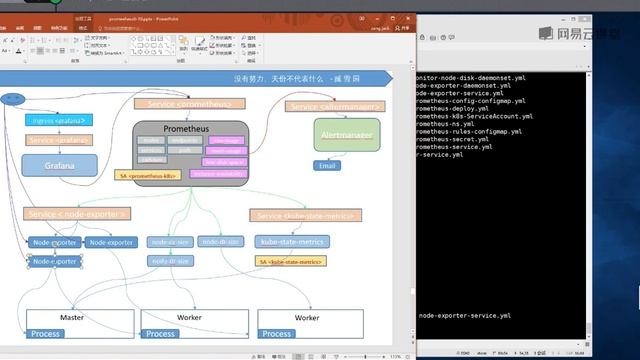
Task: Switch to Reading view icon
Action: coord(324,357)
